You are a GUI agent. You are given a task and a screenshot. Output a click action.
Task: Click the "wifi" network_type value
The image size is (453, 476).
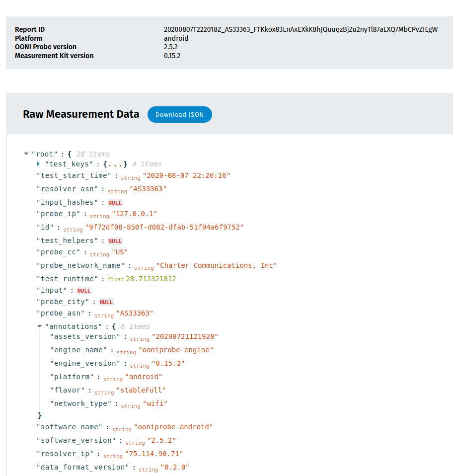click(x=155, y=403)
